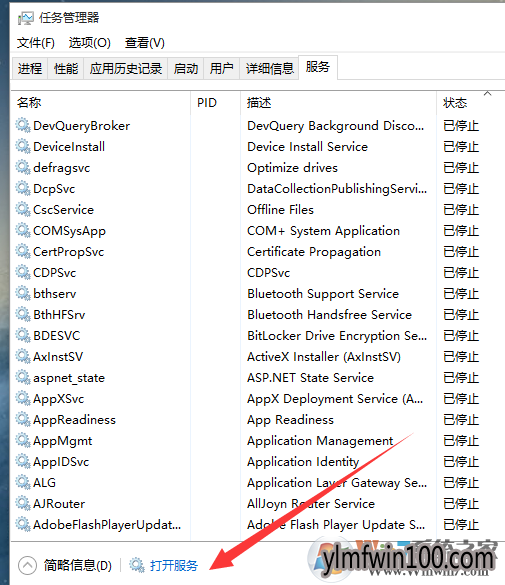Switch to the 用户 tab
505x585 pixels.
pos(221,69)
